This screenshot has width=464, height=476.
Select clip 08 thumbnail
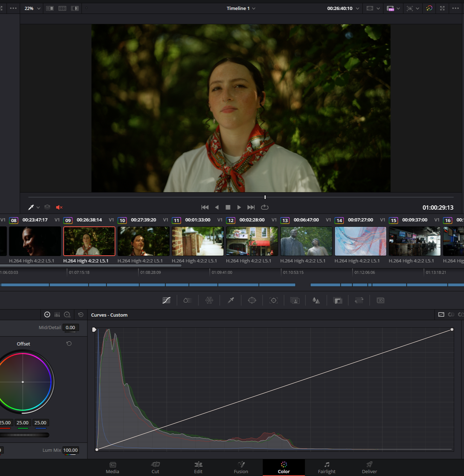[x=35, y=241]
